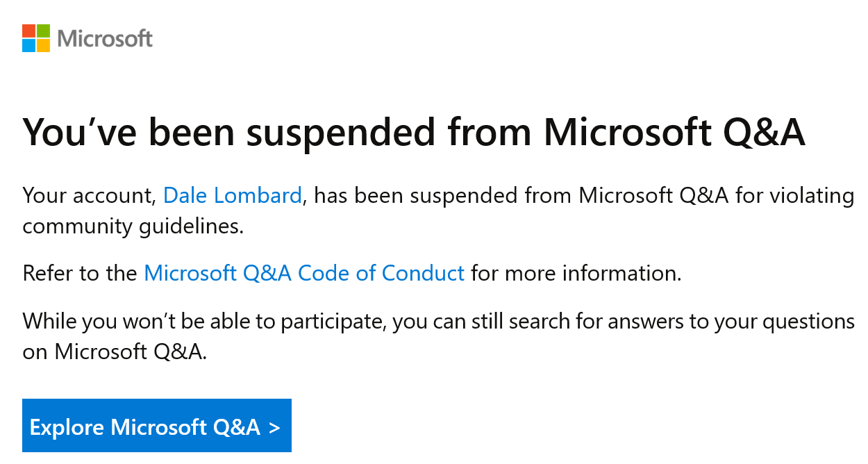Select the blue square in the Microsoft logo

pyautogui.click(x=28, y=45)
